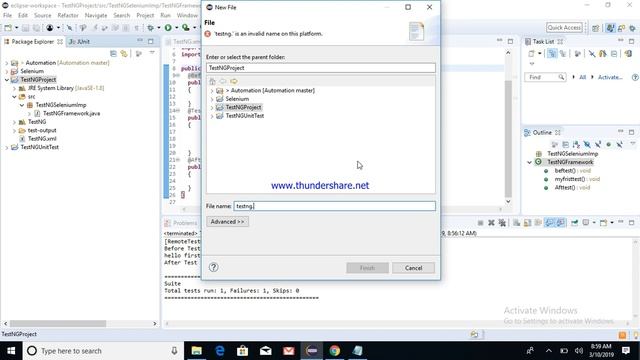Viewport: 640px width, 360px height.
Task: Click Task List help question icon
Action: [635, 77]
